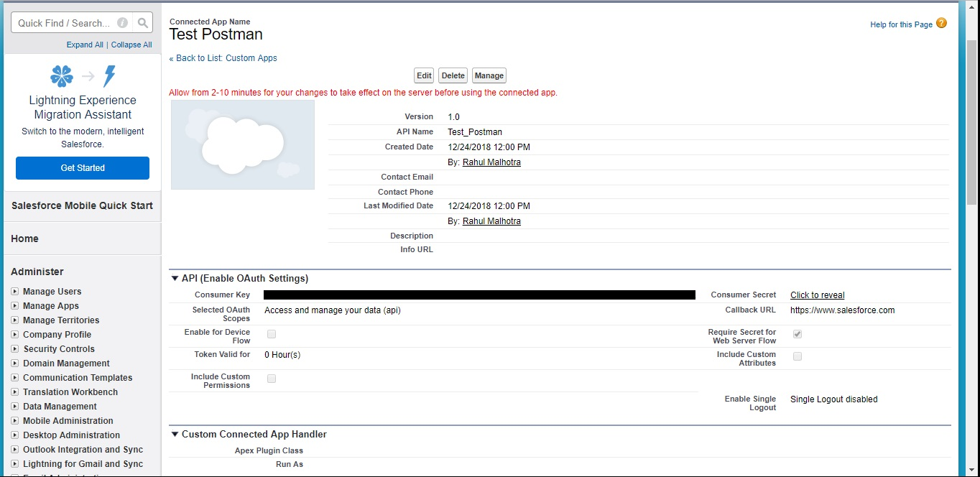Click the Edit button

pos(424,75)
